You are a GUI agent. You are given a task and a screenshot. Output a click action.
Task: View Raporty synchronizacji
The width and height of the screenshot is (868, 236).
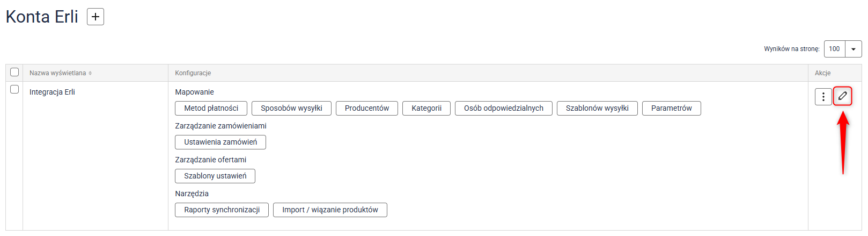[222, 210]
